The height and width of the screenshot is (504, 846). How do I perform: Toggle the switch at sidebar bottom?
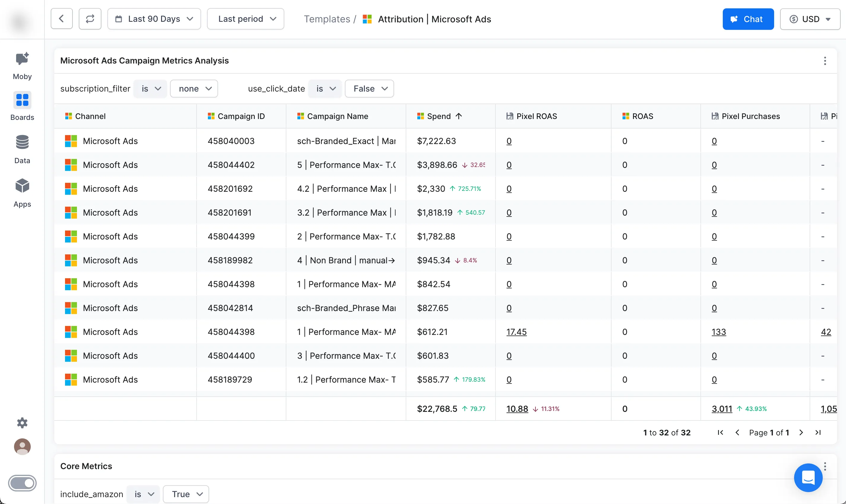point(22,483)
